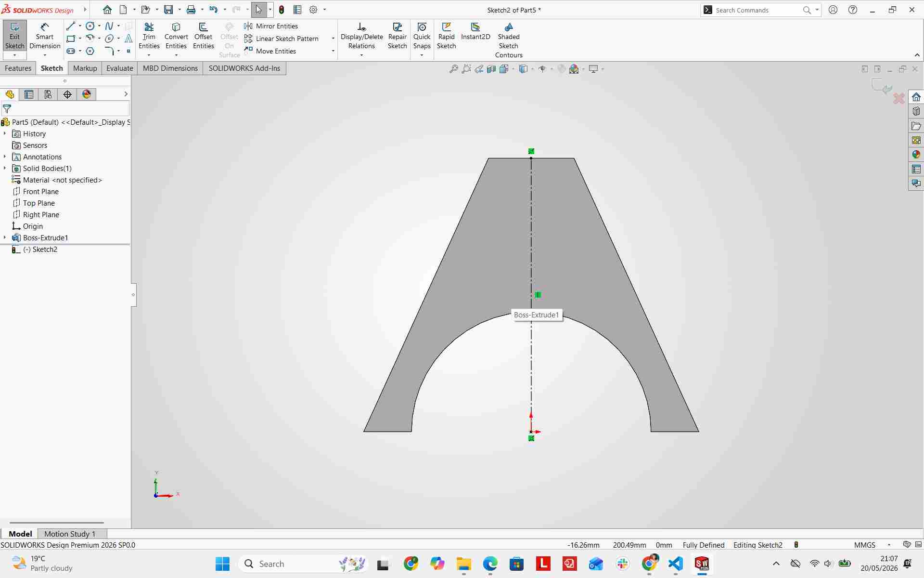Switch to the MBD Dimensions tab
924x578 pixels.
pyautogui.click(x=170, y=68)
